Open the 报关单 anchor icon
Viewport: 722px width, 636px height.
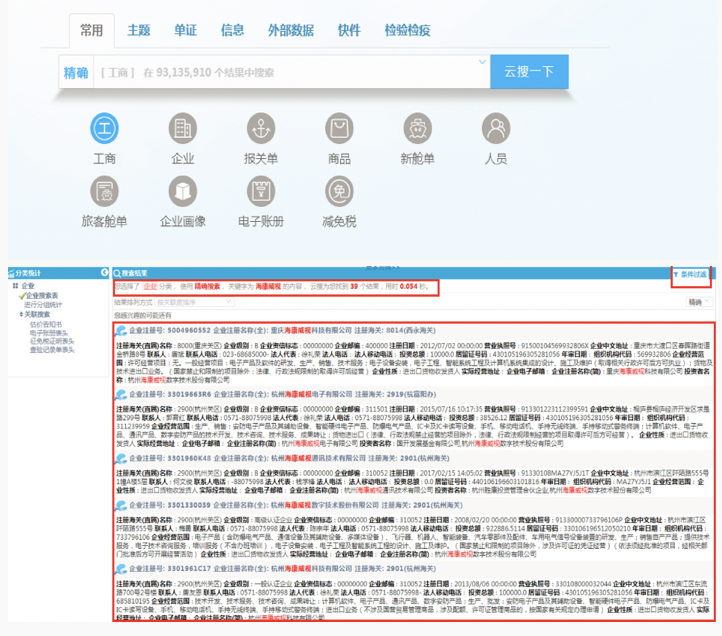pyautogui.click(x=261, y=128)
